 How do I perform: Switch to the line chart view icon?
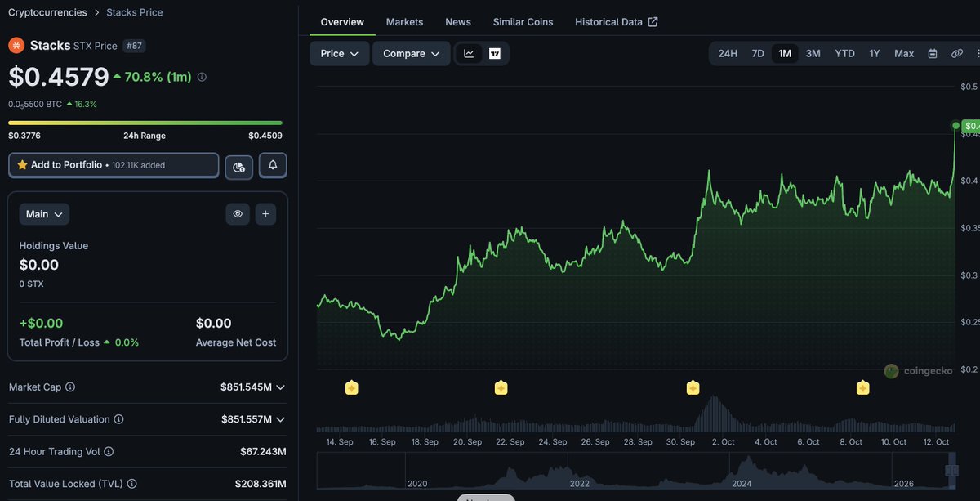469,54
